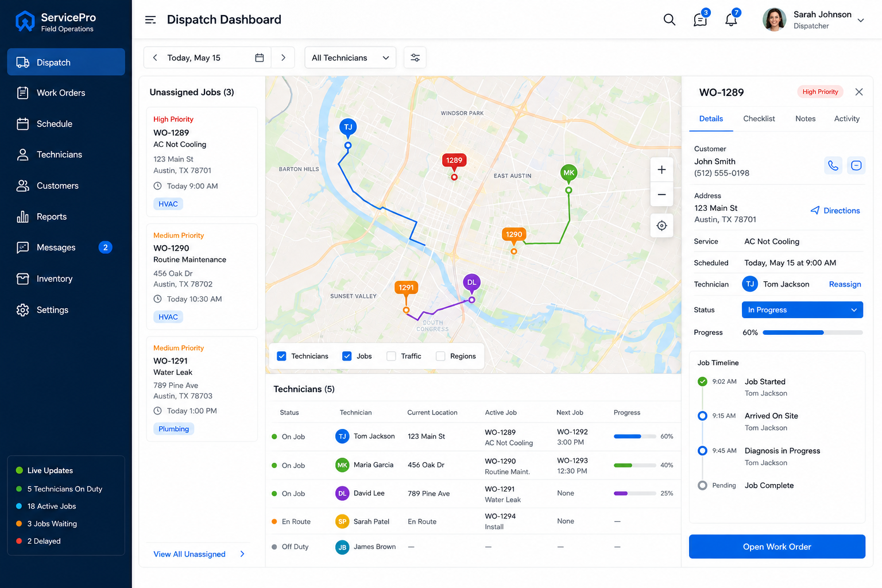Screen dimensions: 882x588
Task: Call John Smith with phone icon
Action: tap(833, 165)
